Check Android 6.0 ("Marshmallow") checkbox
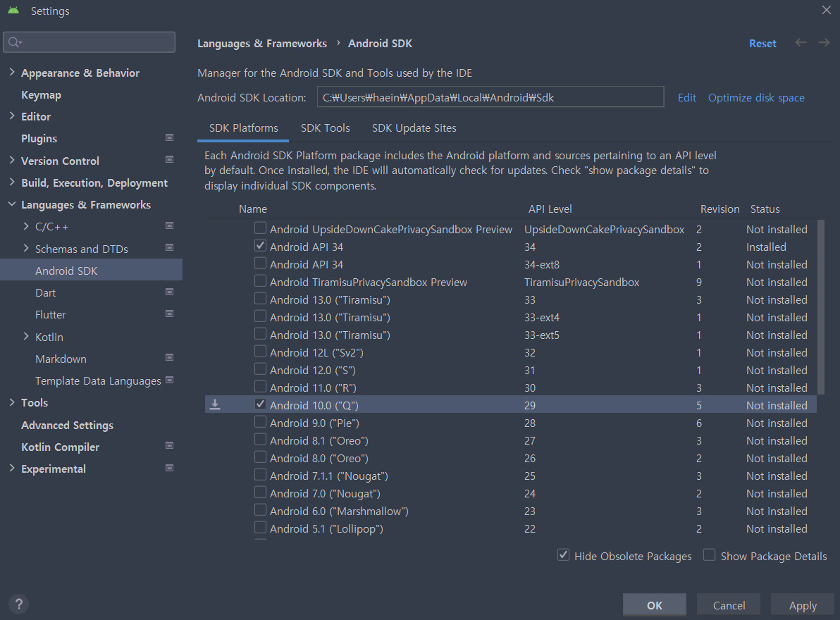Image resolution: width=840 pixels, height=620 pixels. [260, 509]
